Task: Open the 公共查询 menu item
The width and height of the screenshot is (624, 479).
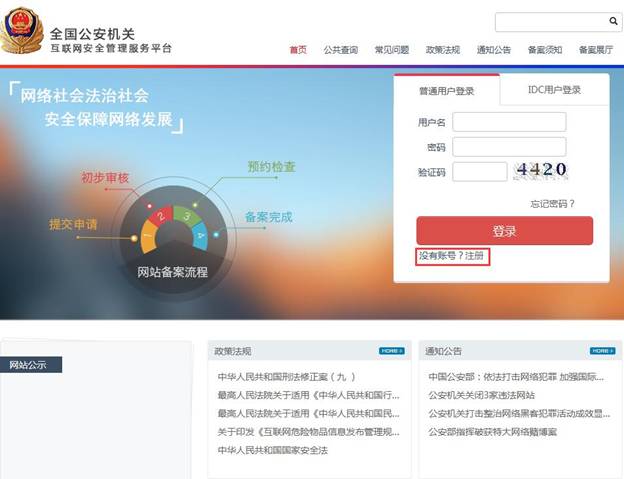Action: click(340, 50)
